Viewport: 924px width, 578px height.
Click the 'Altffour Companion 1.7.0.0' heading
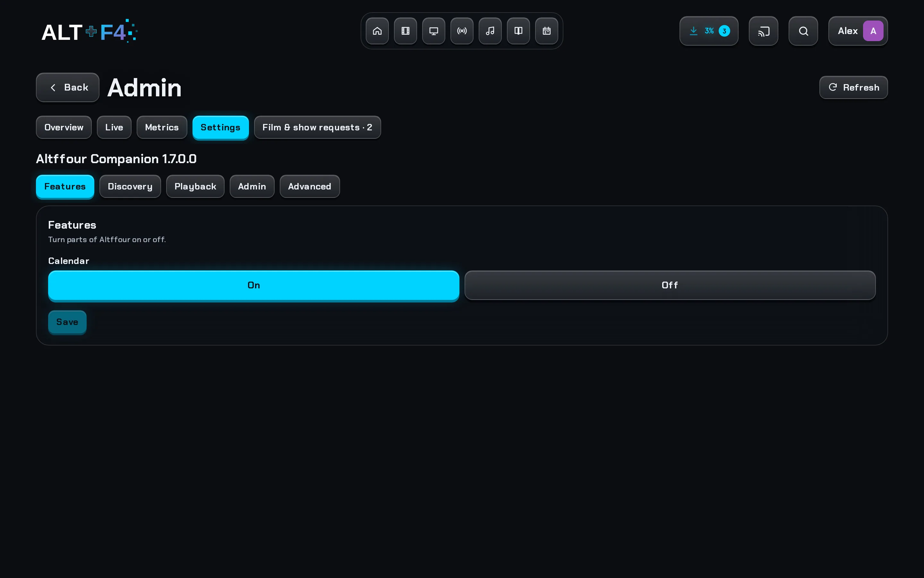tap(116, 159)
